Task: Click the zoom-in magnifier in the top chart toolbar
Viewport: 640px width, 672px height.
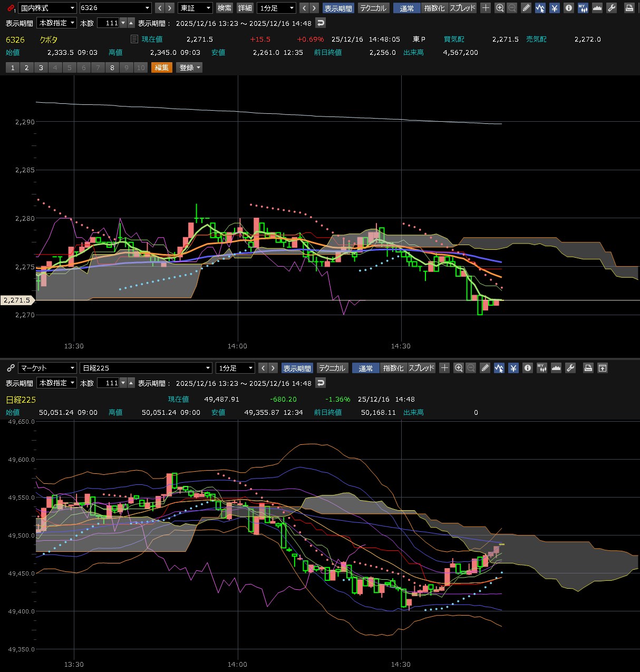Action: click(x=500, y=8)
